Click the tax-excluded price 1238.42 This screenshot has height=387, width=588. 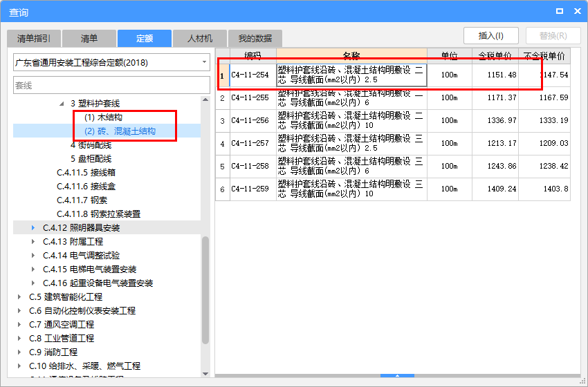pyautogui.click(x=544, y=167)
